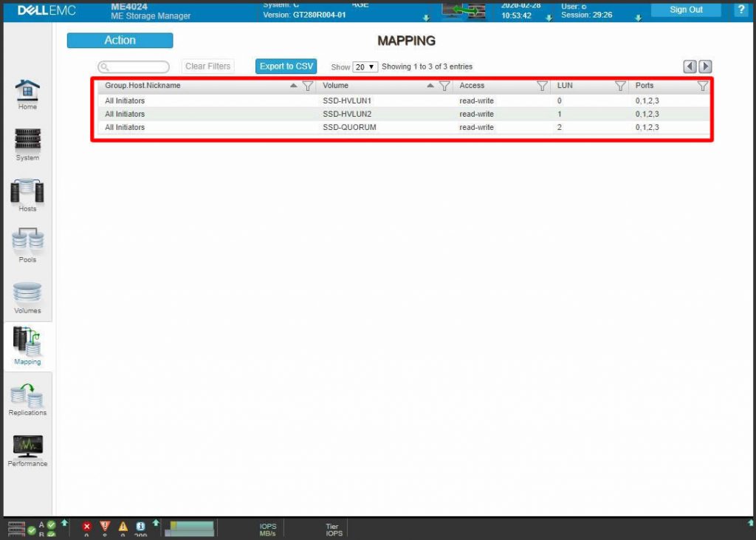The width and height of the screenshot is (756, 540).
Task: Click the host connection status graphic
Action: [464, 10]
